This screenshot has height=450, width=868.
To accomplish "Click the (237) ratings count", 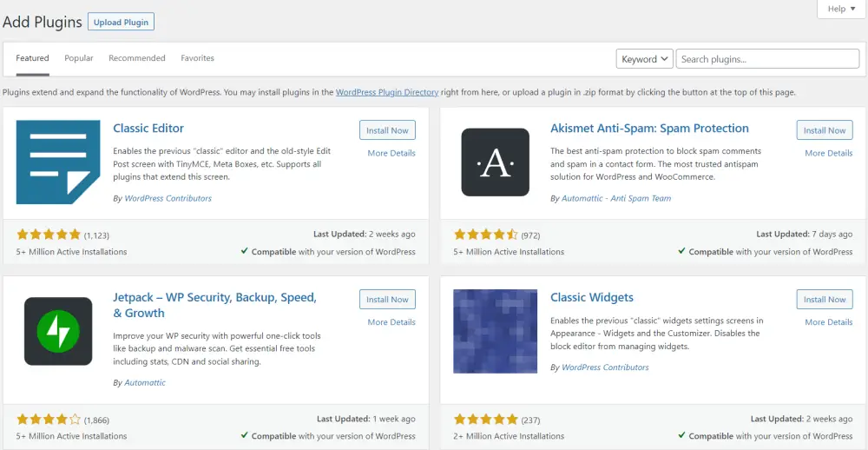I will [x=530, y=420].
